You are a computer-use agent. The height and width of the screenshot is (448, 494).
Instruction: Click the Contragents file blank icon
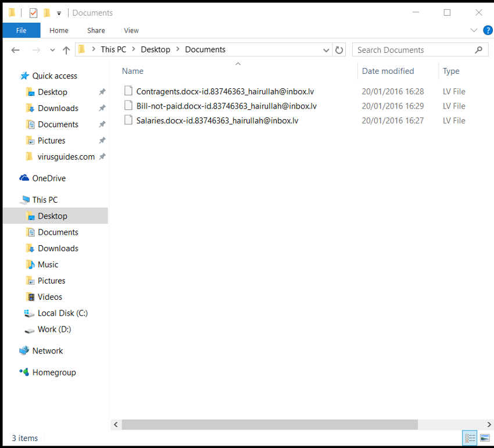tap(128, 91)
